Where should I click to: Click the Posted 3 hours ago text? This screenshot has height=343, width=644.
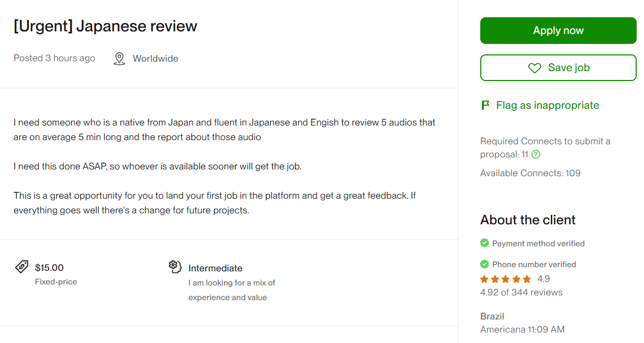click(x=54, y=58)
